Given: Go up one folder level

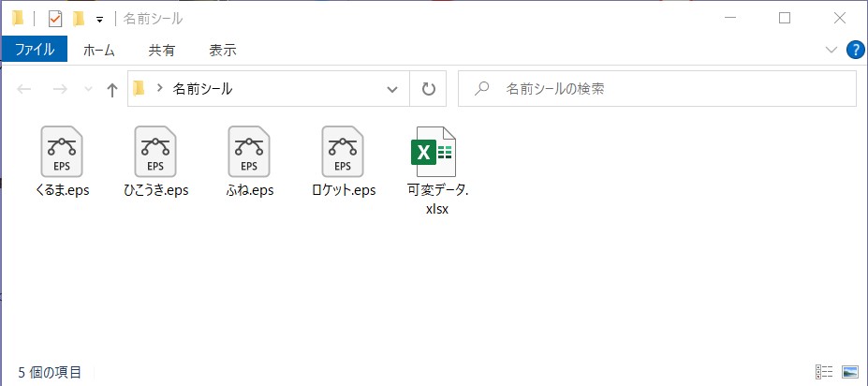Looking at the screenshot, I should point(112,89).
